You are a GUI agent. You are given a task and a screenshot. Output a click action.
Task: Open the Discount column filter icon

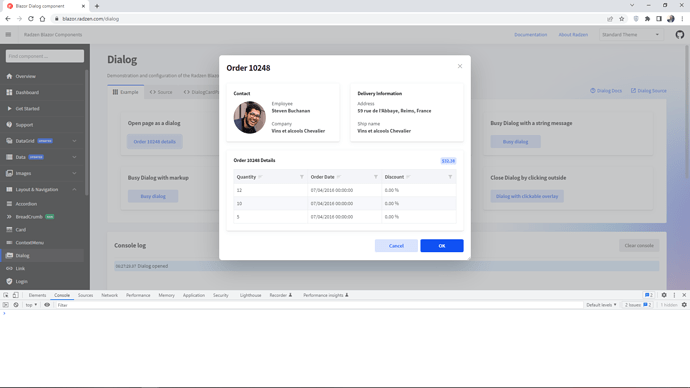450,177
